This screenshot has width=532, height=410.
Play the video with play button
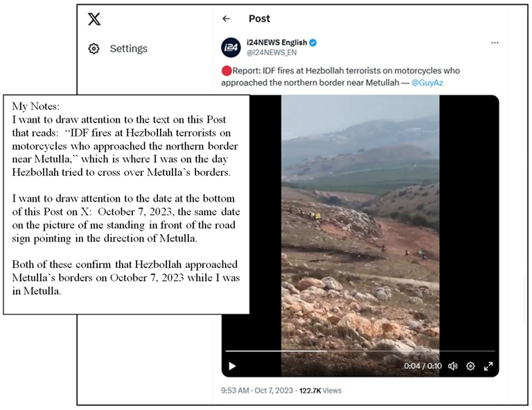(233, 366)
